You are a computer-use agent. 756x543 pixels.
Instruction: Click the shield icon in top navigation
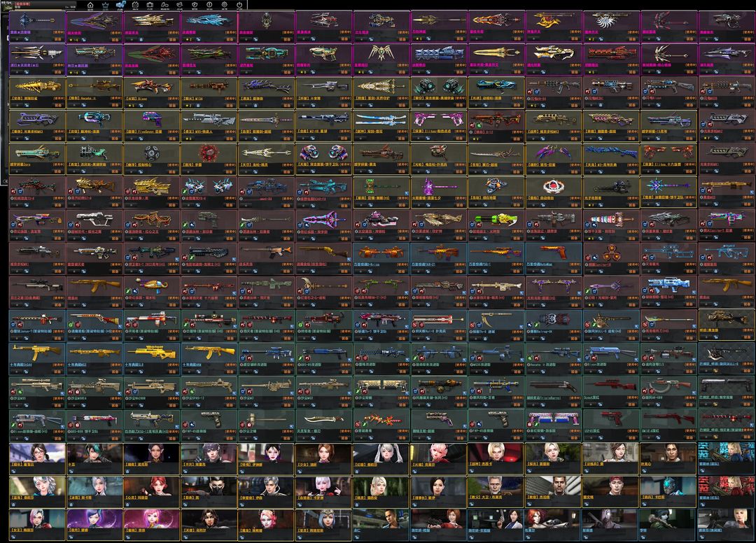[x=195, y=6]
